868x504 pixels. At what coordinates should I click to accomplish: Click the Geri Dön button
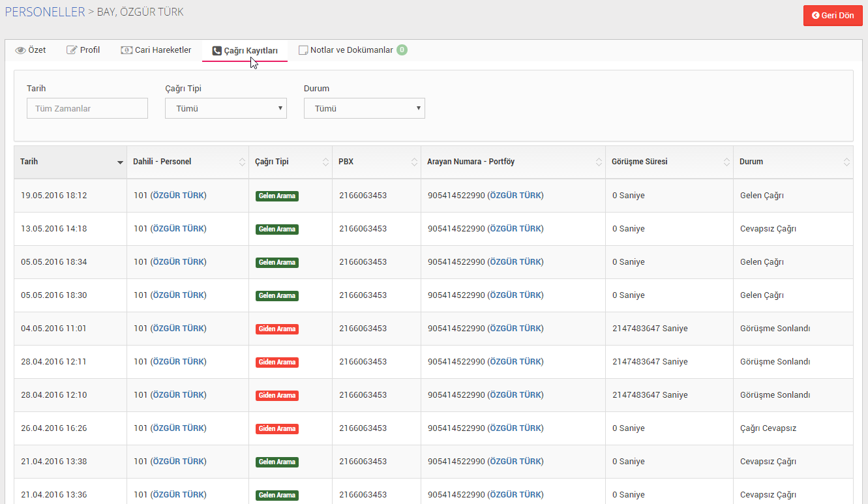833,15
